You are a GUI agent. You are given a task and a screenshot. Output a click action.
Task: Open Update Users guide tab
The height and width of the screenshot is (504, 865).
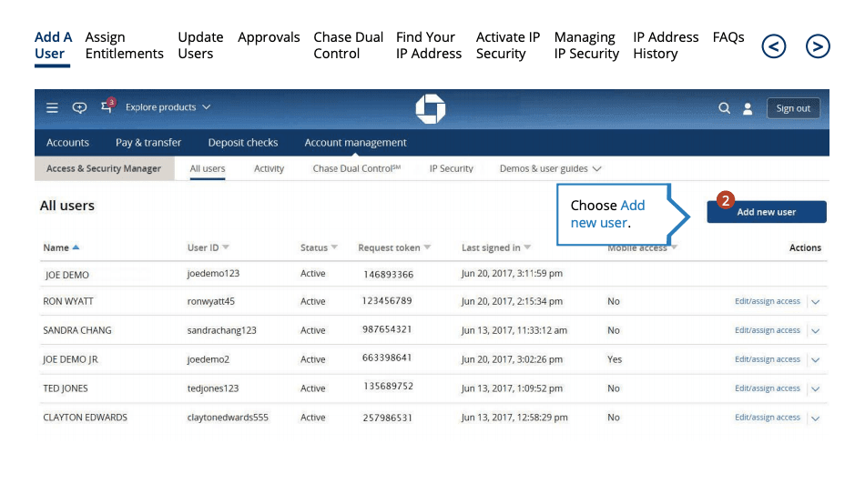coord(200,45)
